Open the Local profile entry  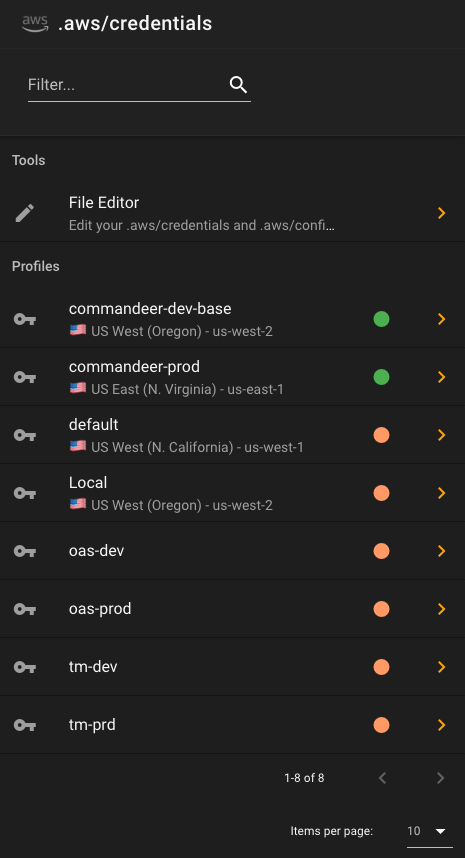pos(232,493)
